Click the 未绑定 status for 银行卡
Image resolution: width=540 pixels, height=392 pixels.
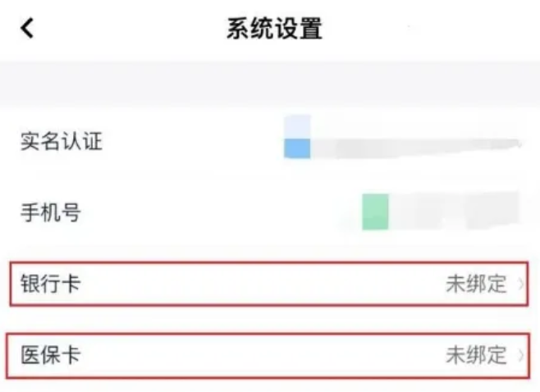(476, 285)
